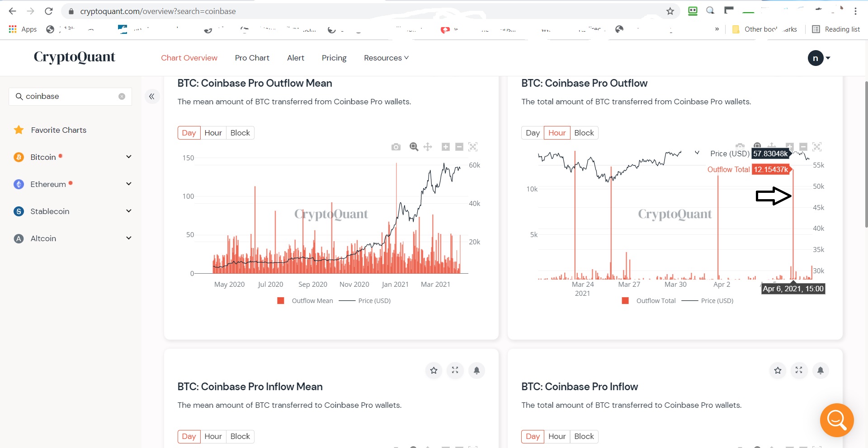Switch Outflow Mean chart to Hour
This screenshot has width=868, height=448.
coord(213,133)
